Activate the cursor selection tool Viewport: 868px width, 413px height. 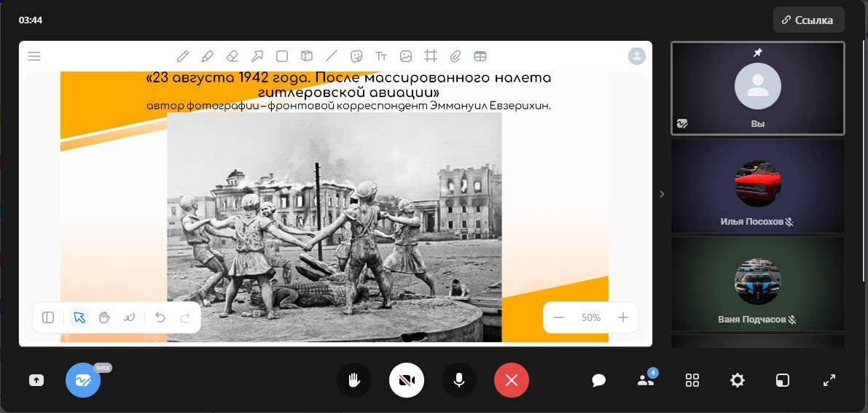[x=79, y=317]
